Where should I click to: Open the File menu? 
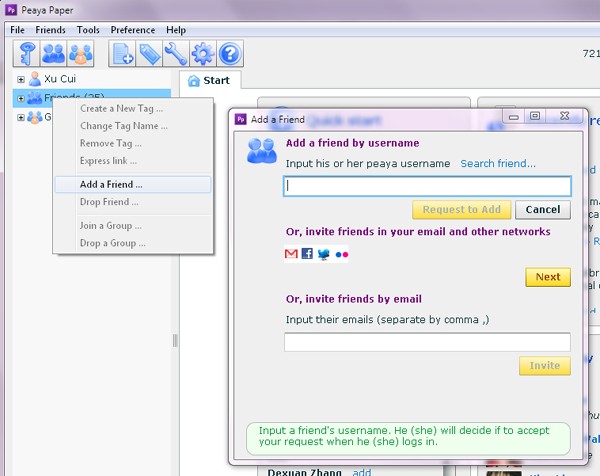[x=17, y=30]
